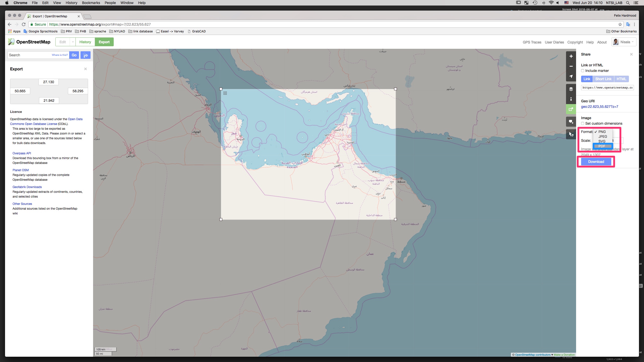Open the map key info icon

[x=571, y=99]
